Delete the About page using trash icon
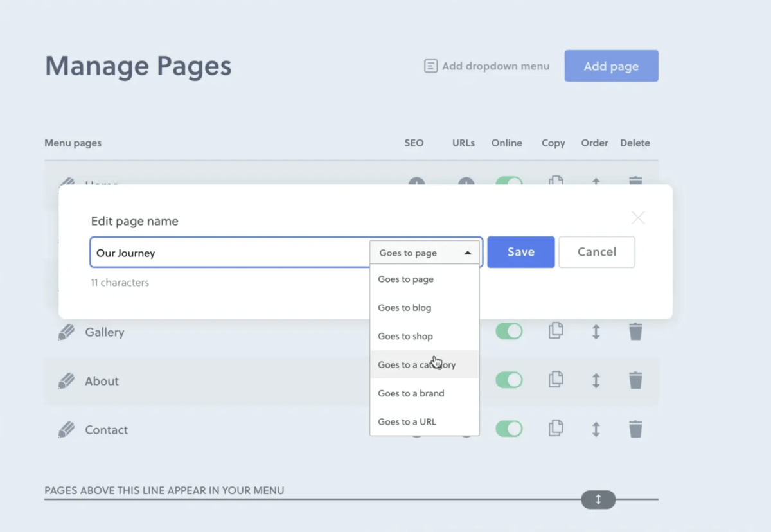 tap(635, 380)
